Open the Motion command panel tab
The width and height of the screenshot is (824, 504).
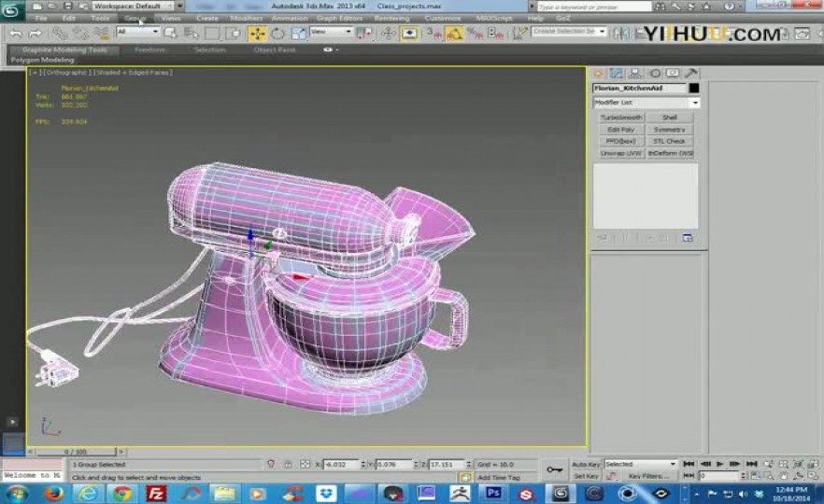pos(655,74)
